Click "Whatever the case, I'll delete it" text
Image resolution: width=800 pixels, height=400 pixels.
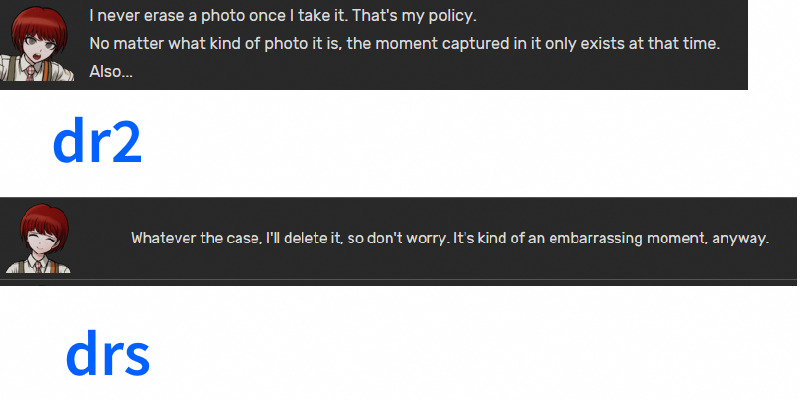coord(237,238)
